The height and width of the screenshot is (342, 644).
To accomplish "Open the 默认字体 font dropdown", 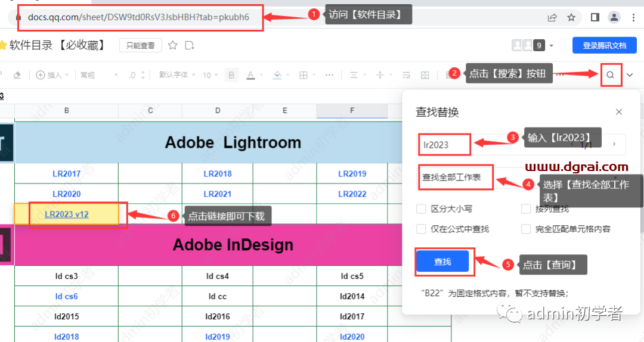I will click(x=177, y=75).
